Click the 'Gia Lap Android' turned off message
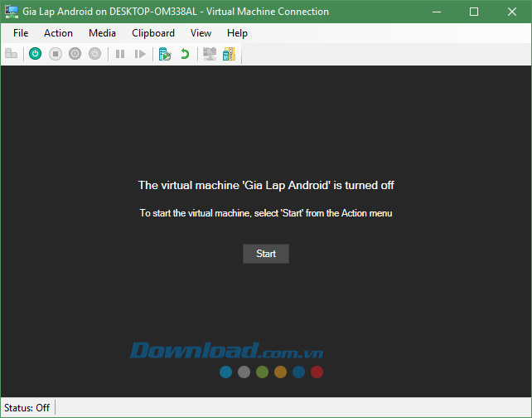Screen dimensions: 532x418 266,185
